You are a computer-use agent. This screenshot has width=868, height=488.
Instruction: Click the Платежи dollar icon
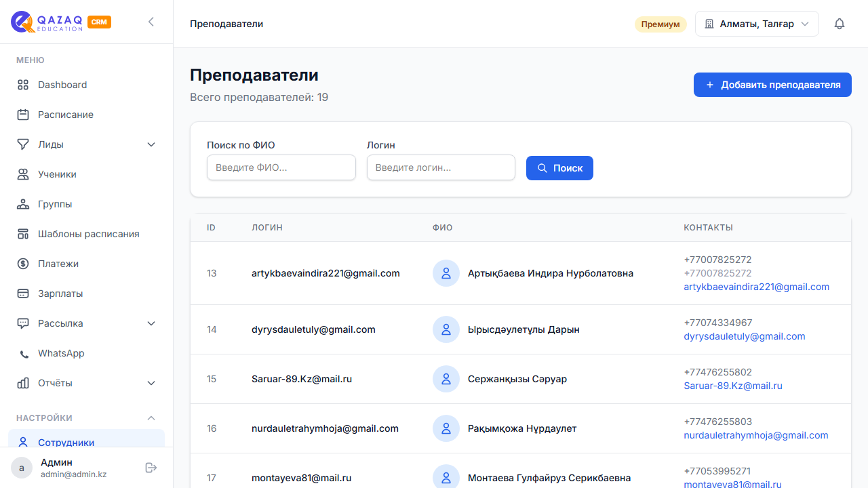click(23, 264)
